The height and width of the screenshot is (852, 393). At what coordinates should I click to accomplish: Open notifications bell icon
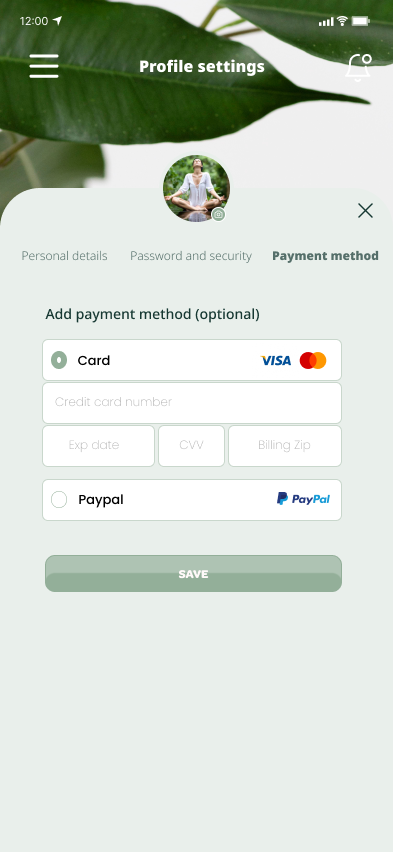[x=359, y=68]
